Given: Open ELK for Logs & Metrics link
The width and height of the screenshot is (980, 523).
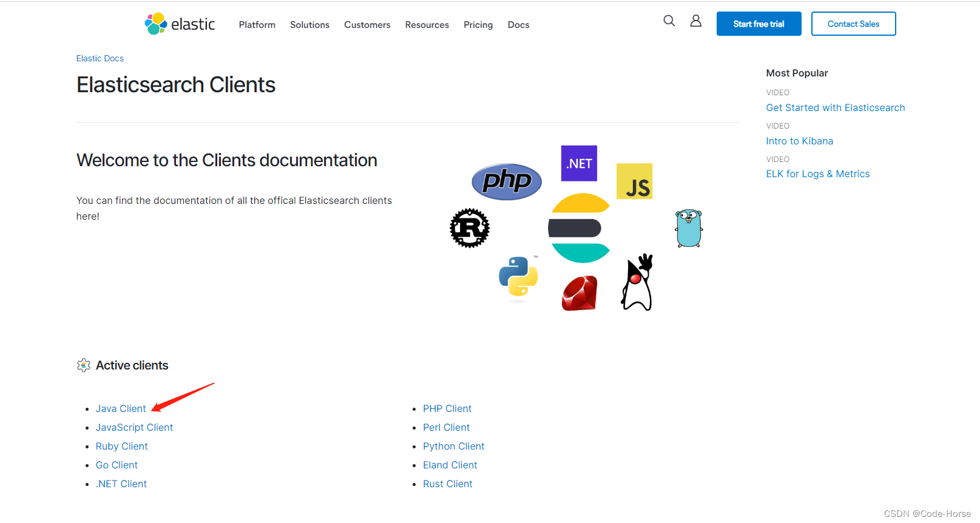Looking at the screenshot, I should pos(818,174).
